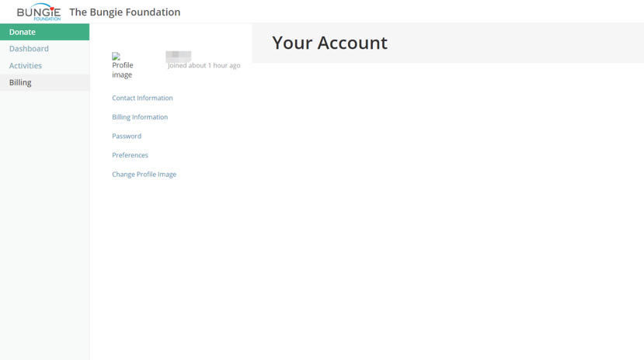The width and height of the screenshot is (644, 360).
Task: Click the broken profile image icon
Action: click(x=116, y=57)
